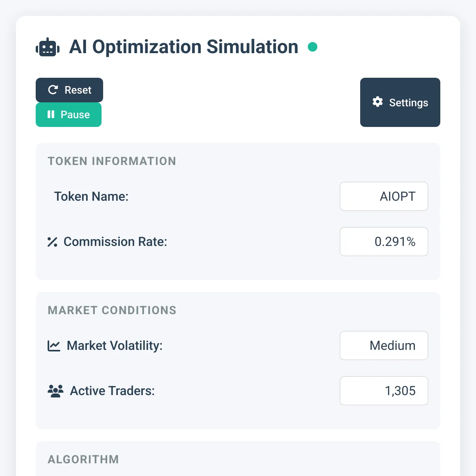Viewport: 476px width, 476px height.
Task: Click the pause icon on the Pause button
Action: tap(51, 115)
